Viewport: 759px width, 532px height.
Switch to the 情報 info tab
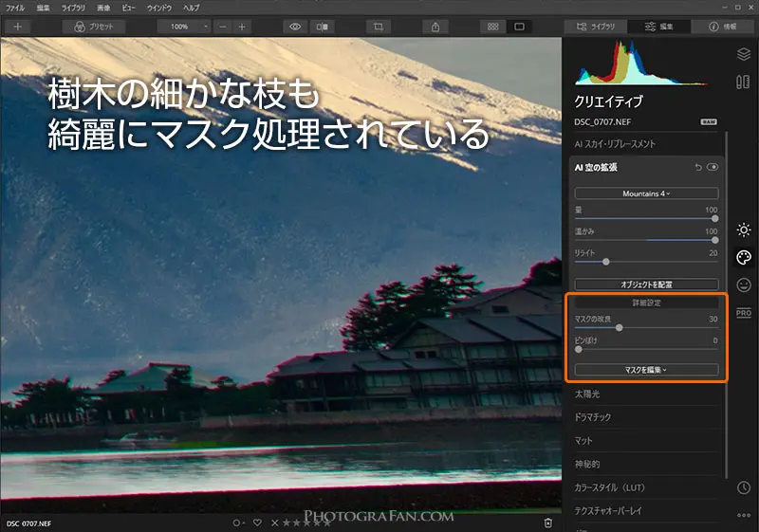tap(722, 27)
